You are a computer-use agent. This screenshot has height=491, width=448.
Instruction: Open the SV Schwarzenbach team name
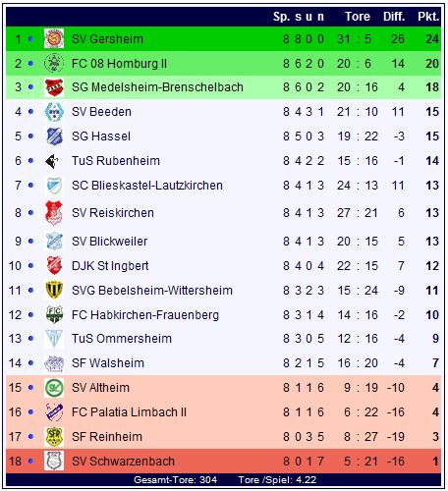click(x=123, y=462)
